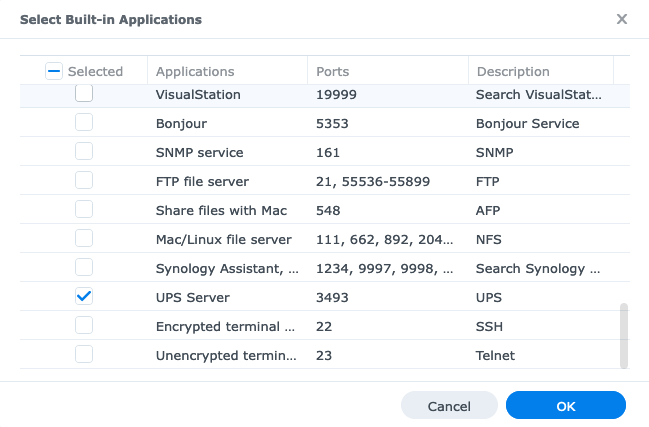The image size is (649, 427).
Task: Uncheck the UPS Server checkbox
Action: coord(84,297)
